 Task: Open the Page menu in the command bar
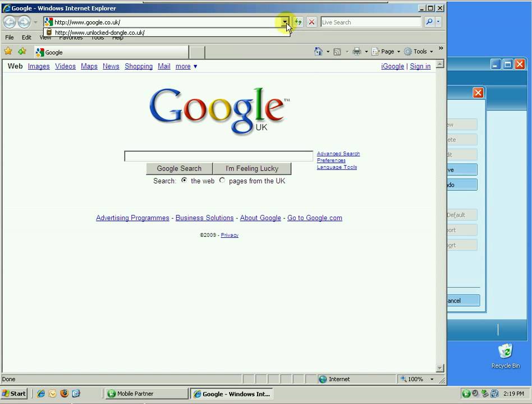tap(386, 52)
